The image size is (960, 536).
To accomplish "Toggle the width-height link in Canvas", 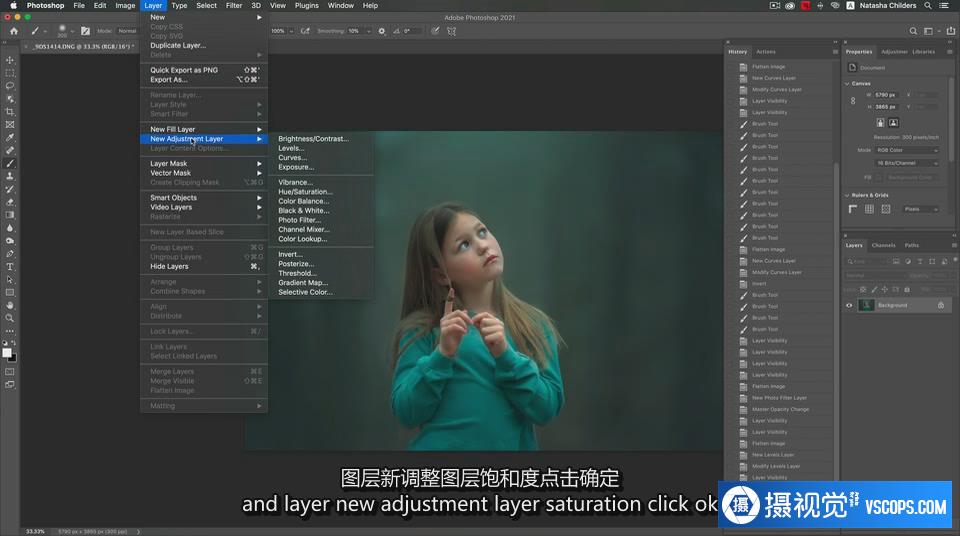I will pyautogui.click(x=853, y=101).
